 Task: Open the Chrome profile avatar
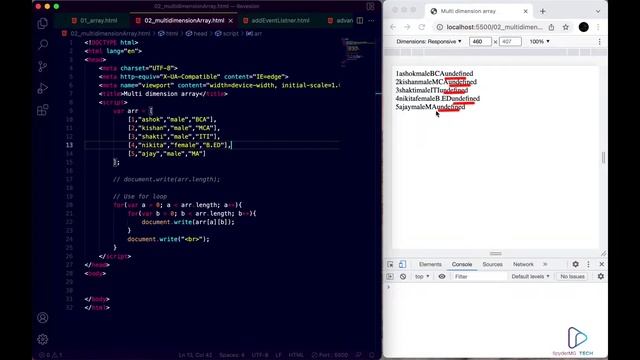584,27
